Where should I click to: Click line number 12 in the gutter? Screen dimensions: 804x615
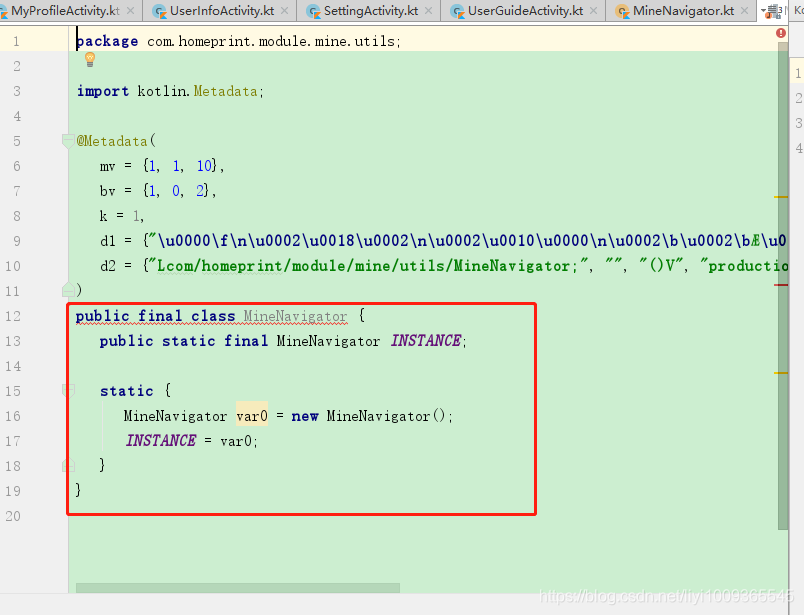[13, 316]
